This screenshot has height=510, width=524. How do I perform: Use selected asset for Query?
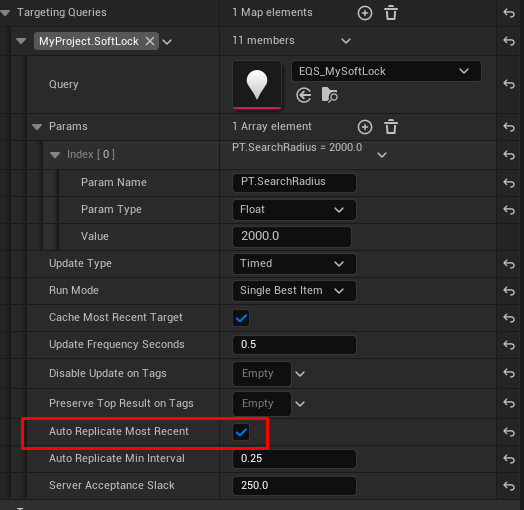303,95
